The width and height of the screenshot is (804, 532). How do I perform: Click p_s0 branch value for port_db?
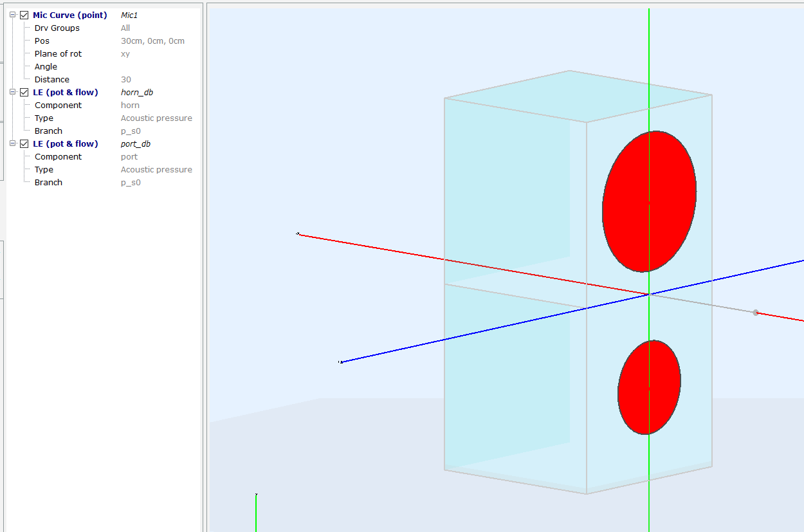pyautogui.click(x=131, y=182)
